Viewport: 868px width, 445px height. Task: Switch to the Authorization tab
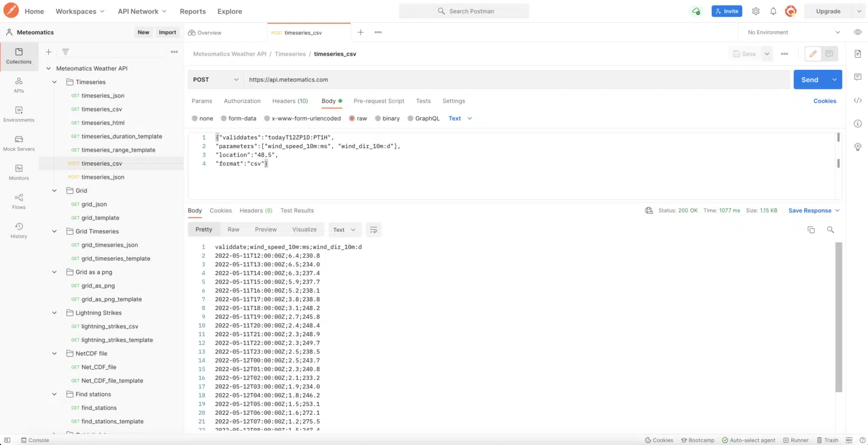coord(242,101)
